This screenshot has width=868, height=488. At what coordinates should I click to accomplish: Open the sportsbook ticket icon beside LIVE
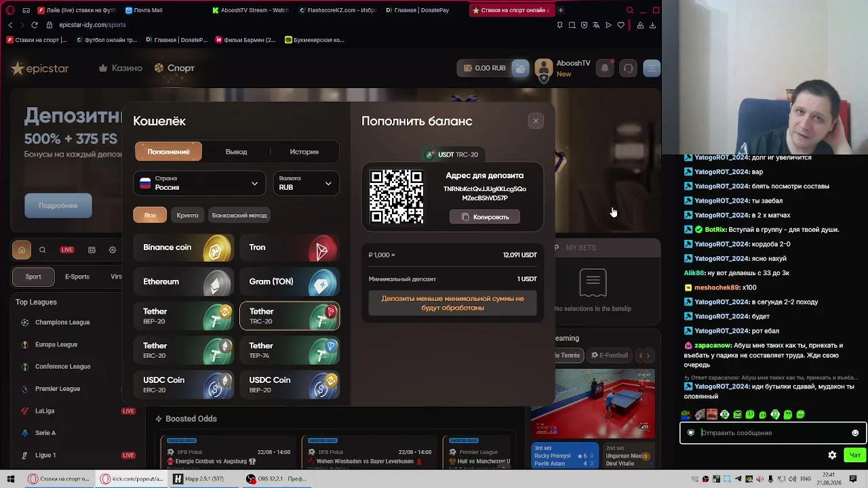tap(92, 250)
